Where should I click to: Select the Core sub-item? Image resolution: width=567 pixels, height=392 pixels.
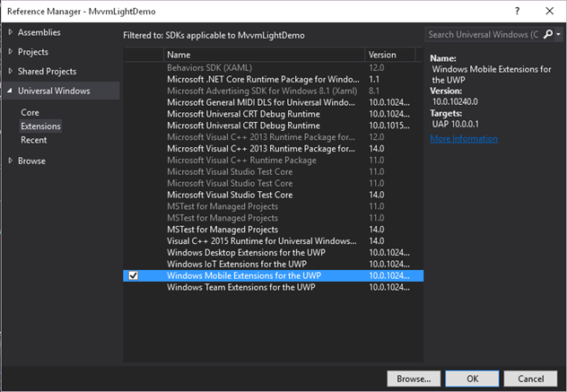(30, 112)
